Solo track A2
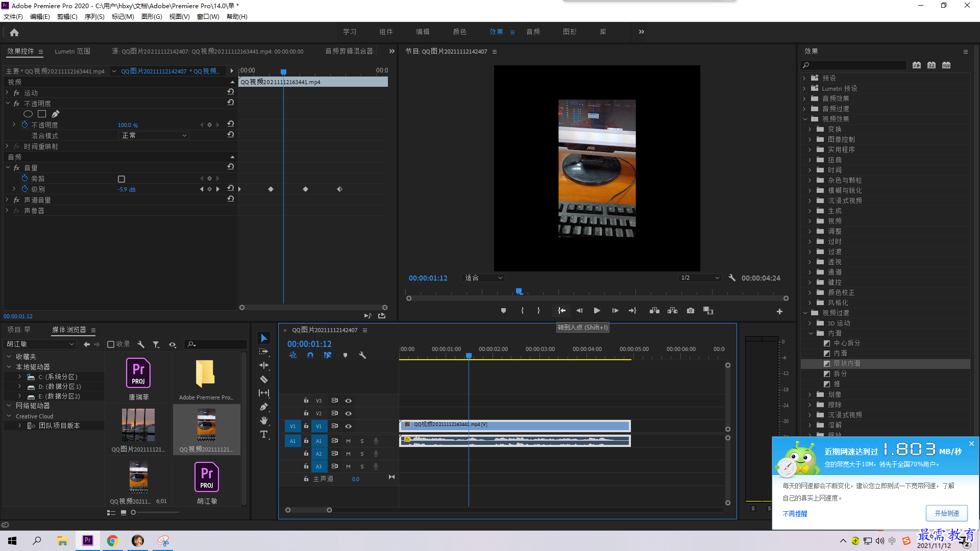 [x=362, y=454]
